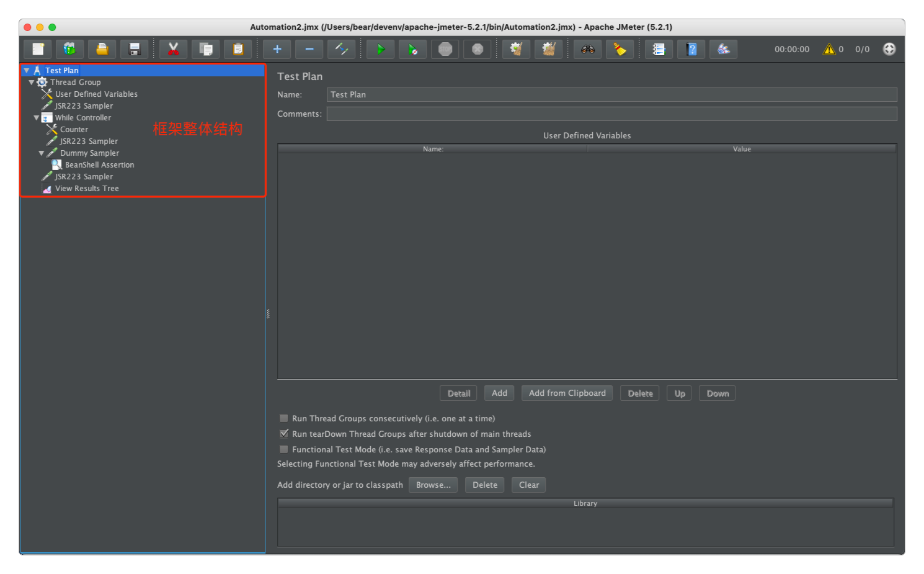This screenshot has width=924, height=574.
Task: Collapse the Thread Group node arrow
Action: point(31,83)
